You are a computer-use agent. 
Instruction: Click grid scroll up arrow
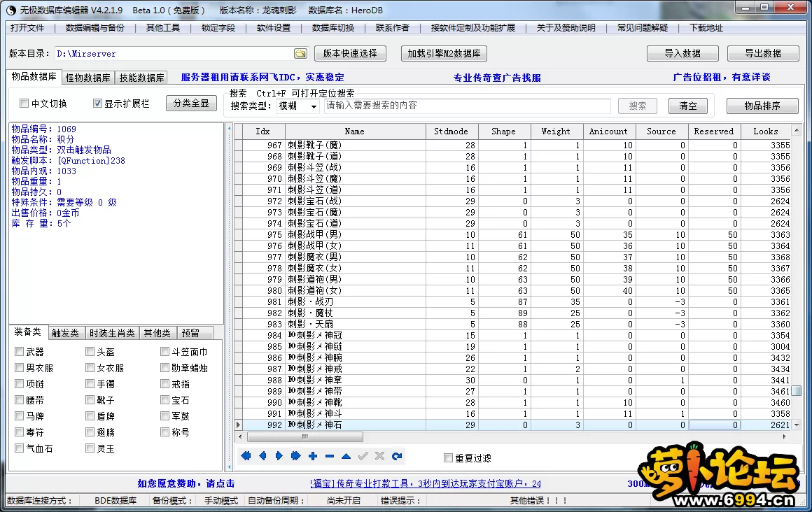pos(797,131)
